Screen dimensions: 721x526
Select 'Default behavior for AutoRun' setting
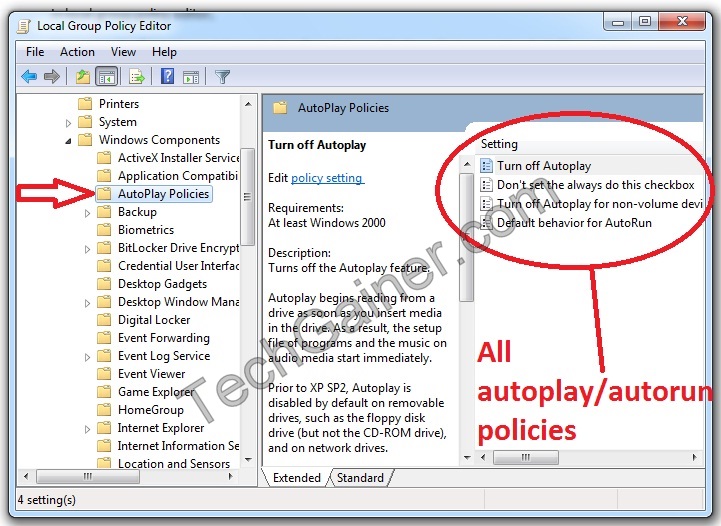point(574,223)
